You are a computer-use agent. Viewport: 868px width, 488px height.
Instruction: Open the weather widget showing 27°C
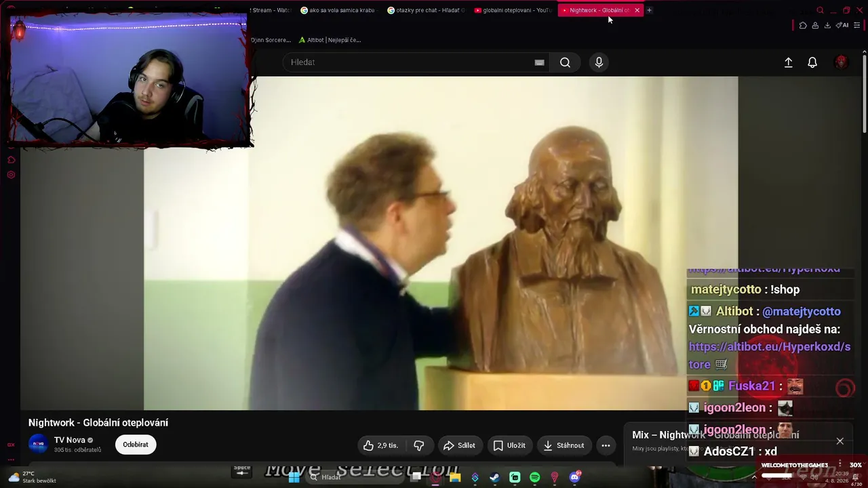coord(31,477)
